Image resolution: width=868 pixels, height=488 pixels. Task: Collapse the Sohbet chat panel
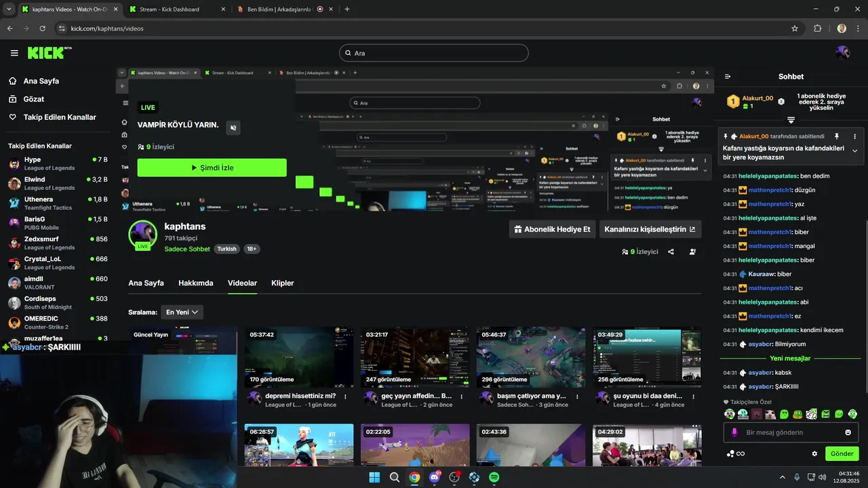coord(728,77)
